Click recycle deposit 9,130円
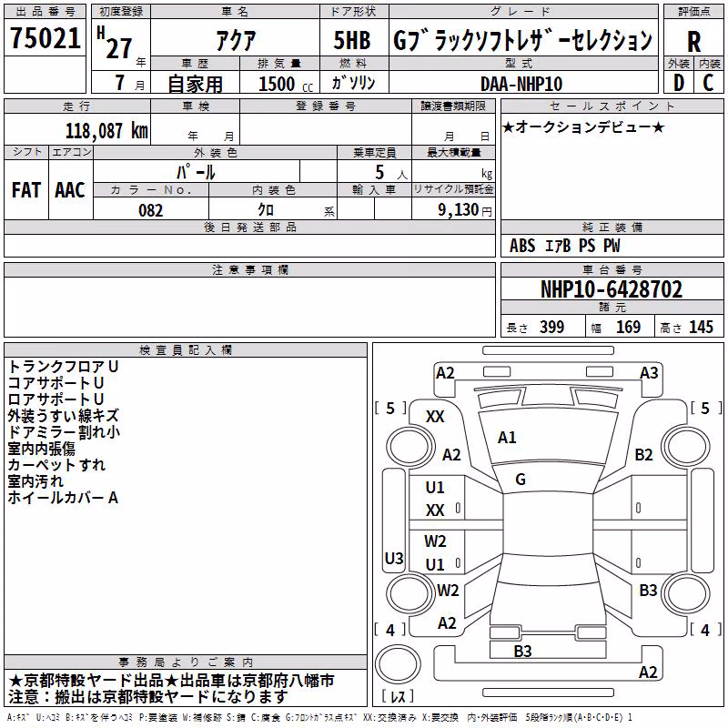The height and width of the screenshot is (728, 728). tap(465, 210)
